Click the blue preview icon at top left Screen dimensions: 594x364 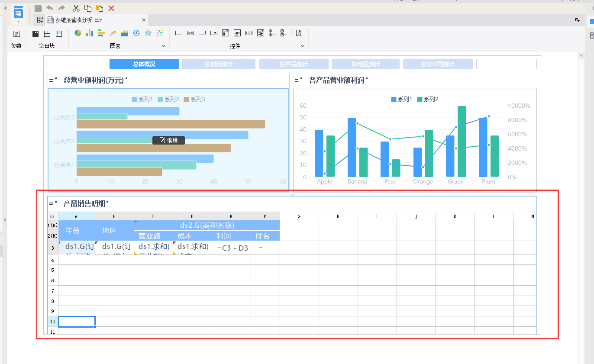point(18,12)
